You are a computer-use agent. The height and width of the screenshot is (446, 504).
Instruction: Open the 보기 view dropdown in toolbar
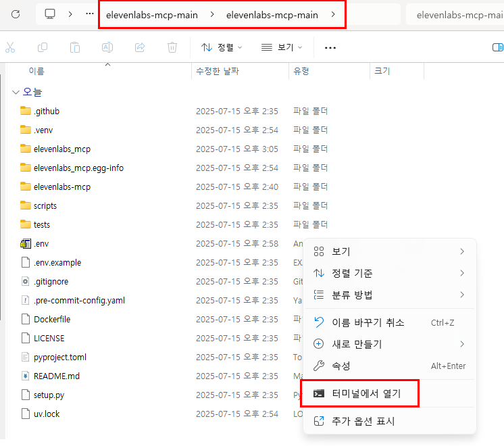coord(282,47)
